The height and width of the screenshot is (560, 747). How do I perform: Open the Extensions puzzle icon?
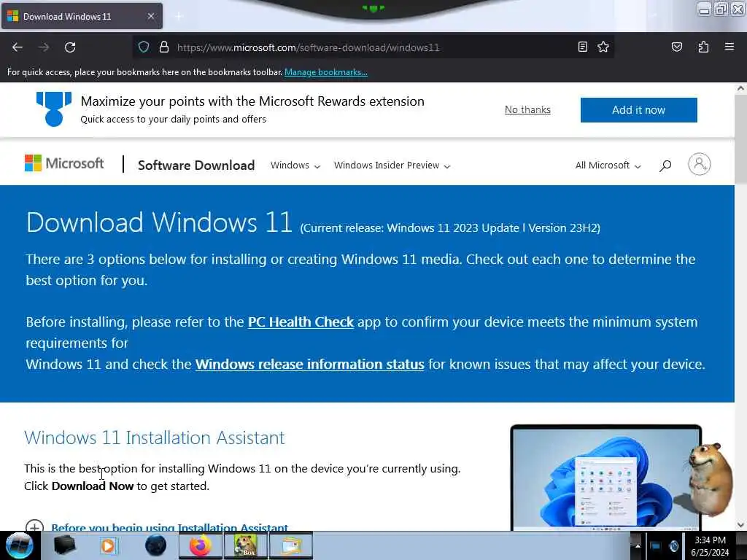[703, 47]
